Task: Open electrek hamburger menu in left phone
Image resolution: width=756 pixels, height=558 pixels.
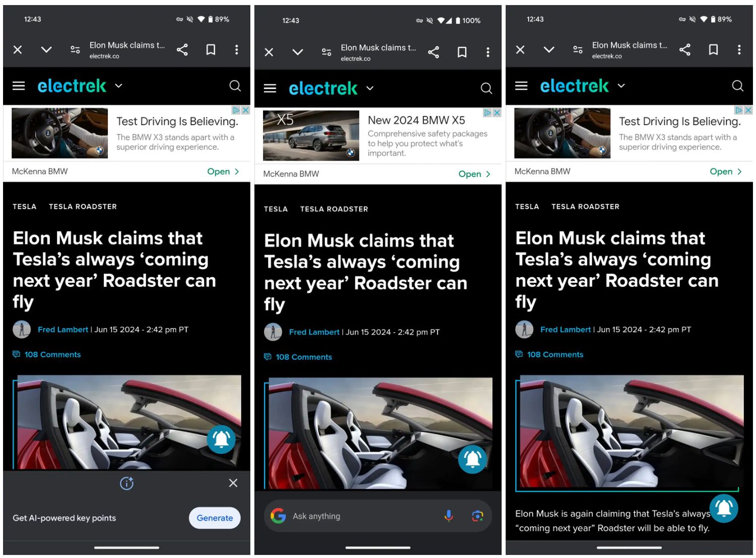Action: pyautogui.click(x=19, y=86)
